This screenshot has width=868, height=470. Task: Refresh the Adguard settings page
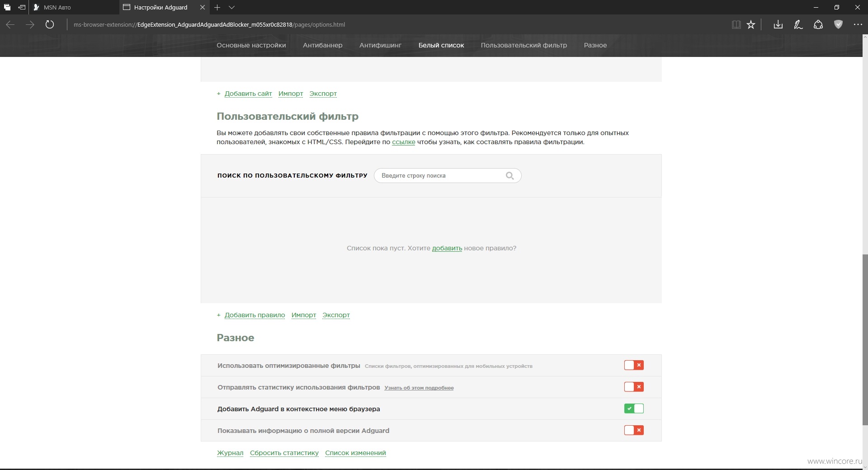[x=50, y=25]
